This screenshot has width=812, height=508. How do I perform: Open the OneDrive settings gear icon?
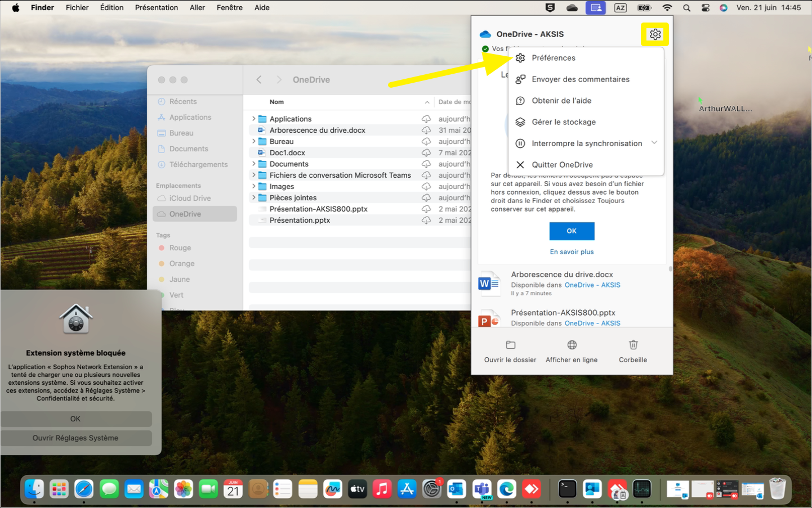[655, 34]
